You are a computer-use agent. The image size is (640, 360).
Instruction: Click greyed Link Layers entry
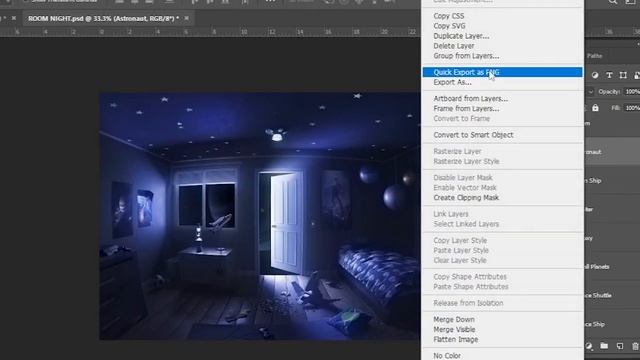click(x=451, y=214)
